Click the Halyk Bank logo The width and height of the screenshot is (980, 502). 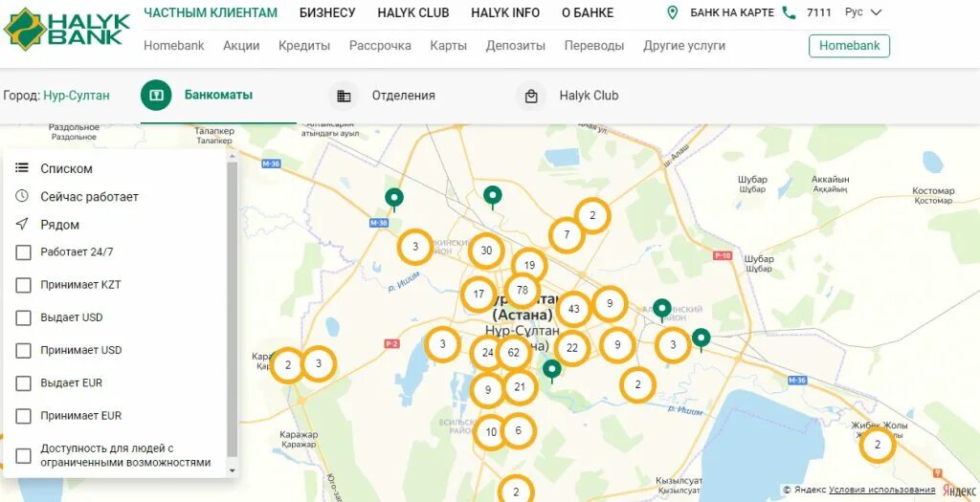[67, 29]
